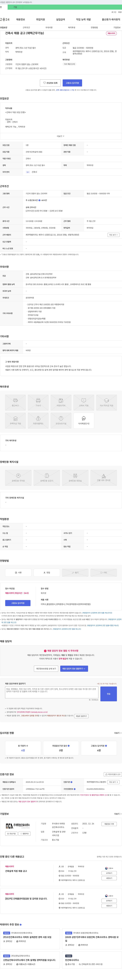Click the 자녀 학자금 지원 benefit icon

coord(106,403)
